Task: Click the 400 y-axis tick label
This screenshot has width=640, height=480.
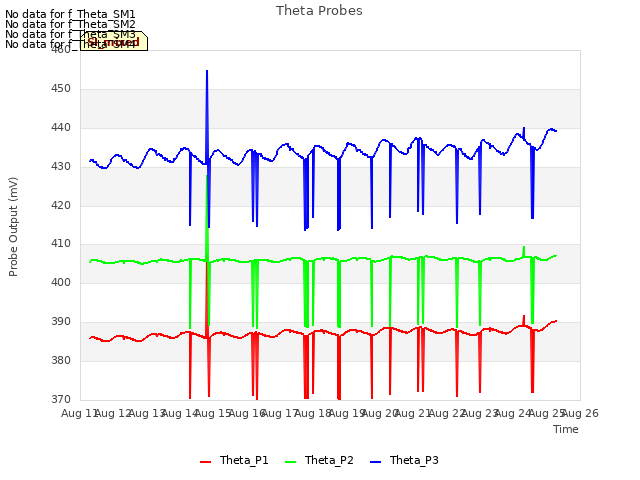Action: point(61,282)
